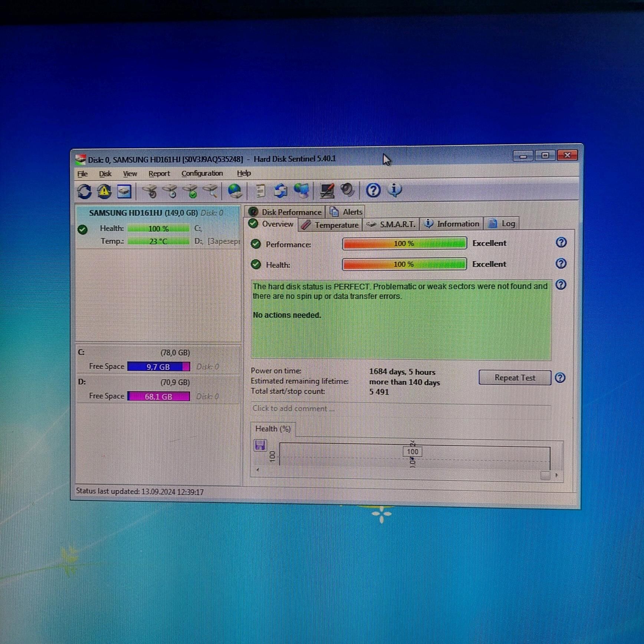Open the File menu
Screen dimensions: 644x644
tap(82, 174)
